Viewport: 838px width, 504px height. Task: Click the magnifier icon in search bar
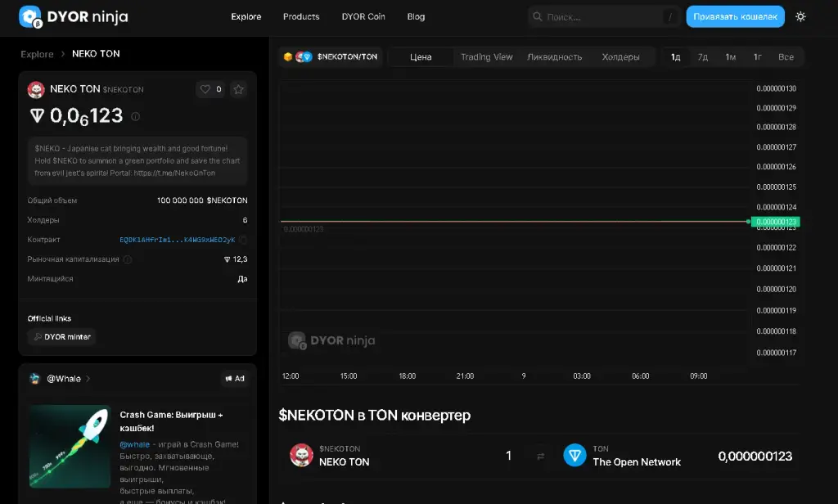(x=537, y=16)
